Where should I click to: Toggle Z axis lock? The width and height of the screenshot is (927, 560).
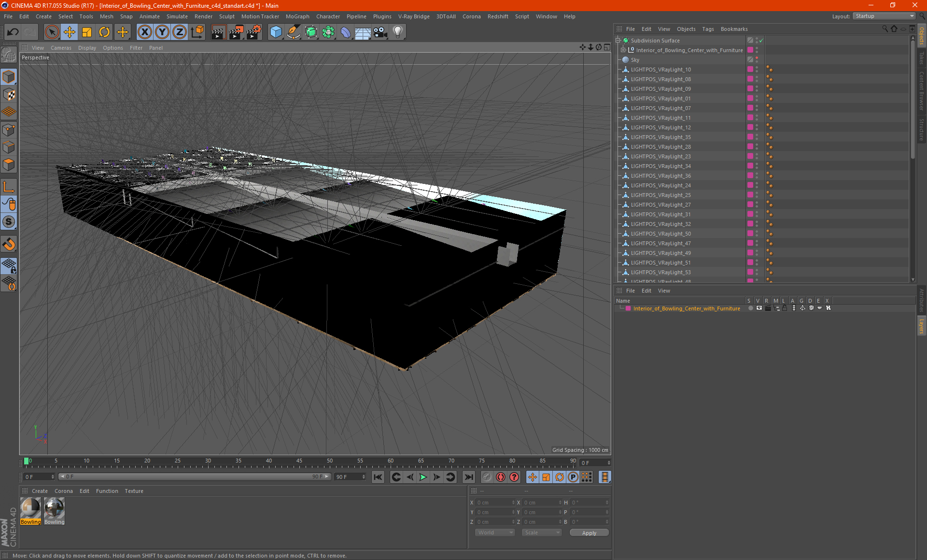click(180, 32)
